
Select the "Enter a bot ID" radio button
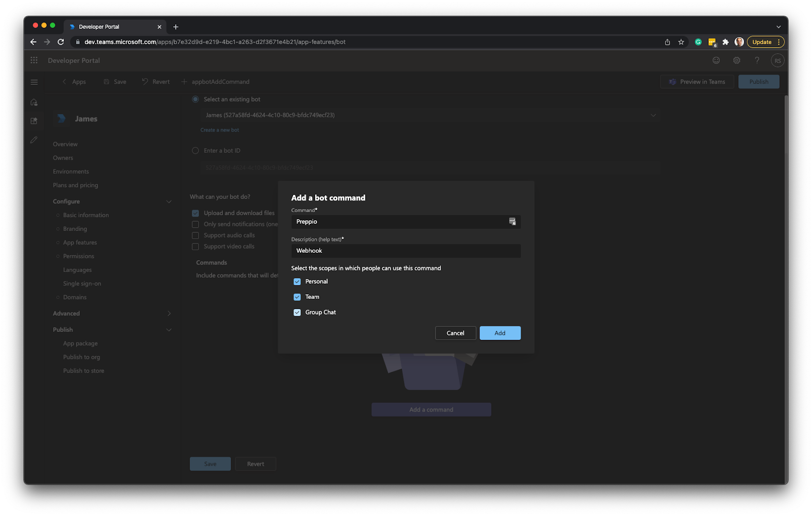coord(195,150)
